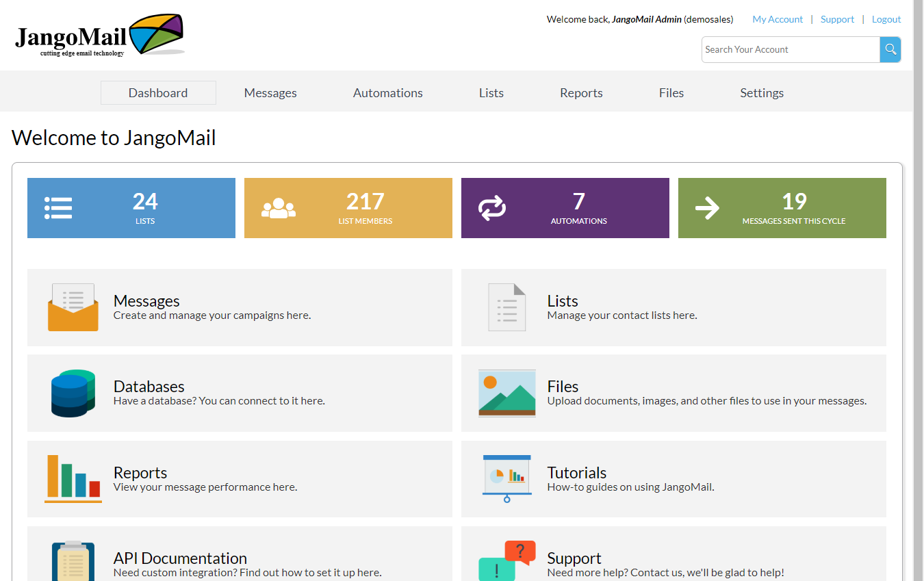Open the Settings menu
The height and width of the screenshot is (581, 924).
(x=762, y=93)
